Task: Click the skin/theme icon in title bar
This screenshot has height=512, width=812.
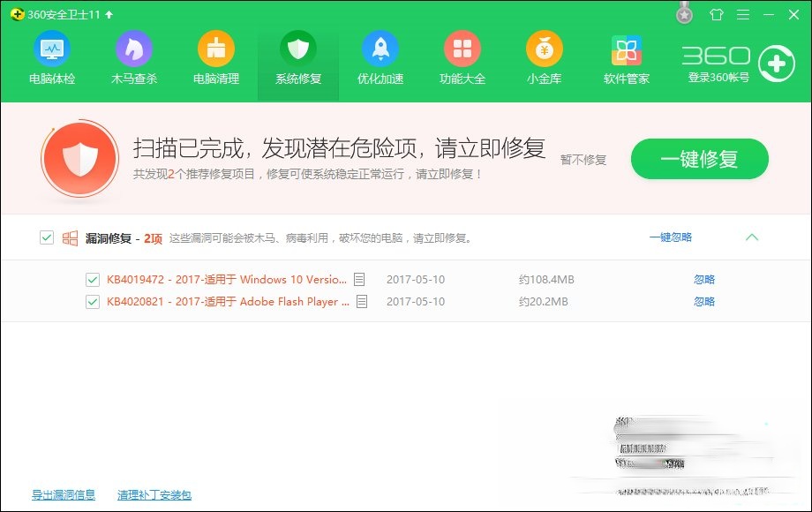Action: click(717, 15)
